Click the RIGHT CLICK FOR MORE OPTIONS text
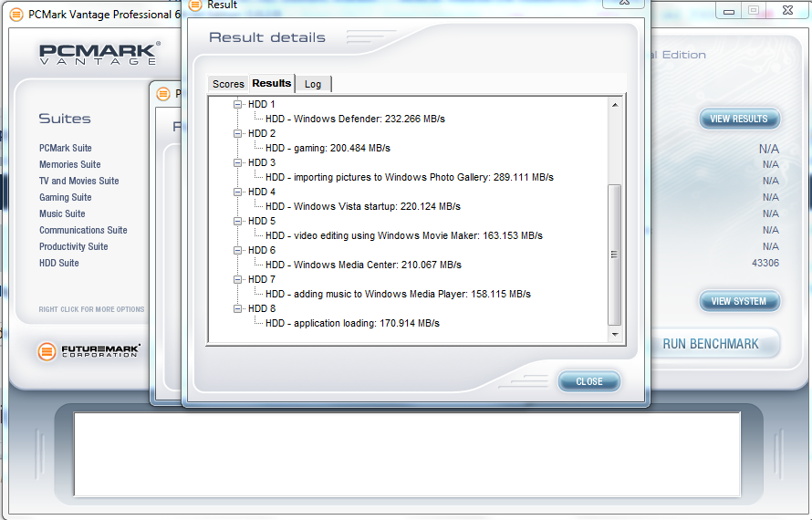Image resolution: width=812 pixels, height=520 pixels. click(91, 309)
